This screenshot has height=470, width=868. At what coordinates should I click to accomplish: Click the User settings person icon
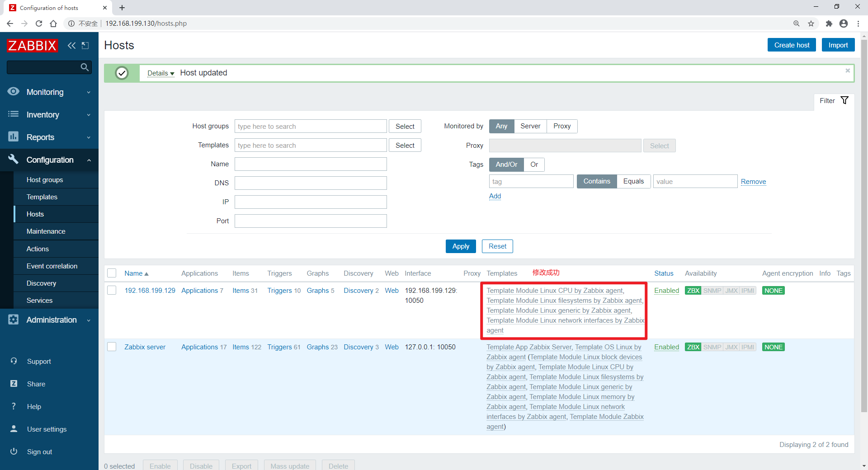coord(14,429)
